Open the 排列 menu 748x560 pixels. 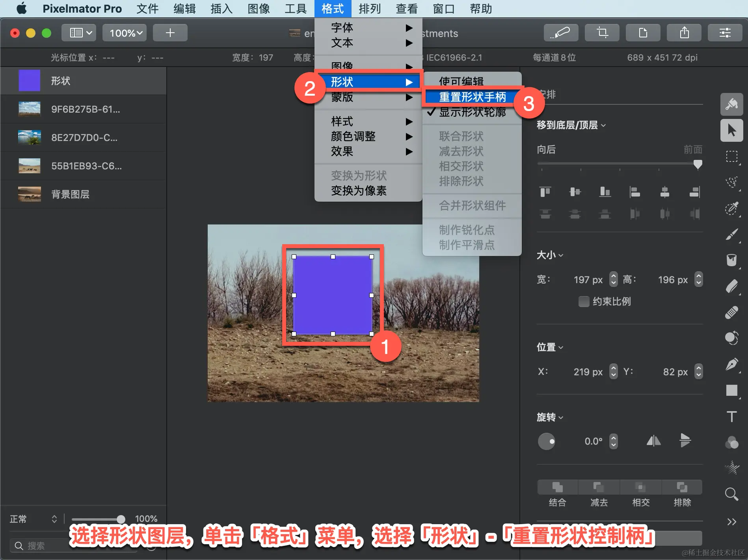(x=370, y=9)
